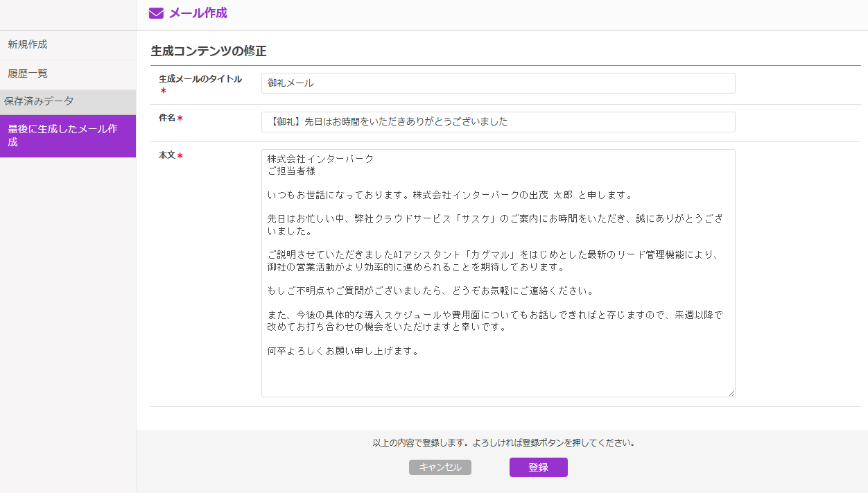Click the 本文 field label
The image size is (868, 493).
pyautogui.click(x=167, y=155)
